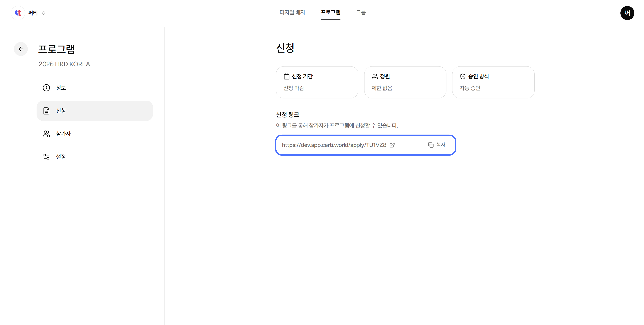
Task: Click the 승인 방식 card title
Action: [x=478, y=77]
